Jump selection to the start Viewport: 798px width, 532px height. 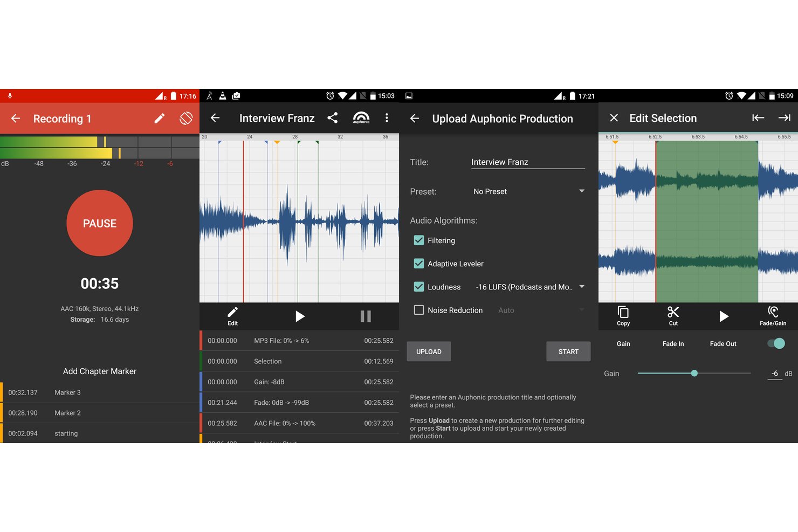point(758,118)
